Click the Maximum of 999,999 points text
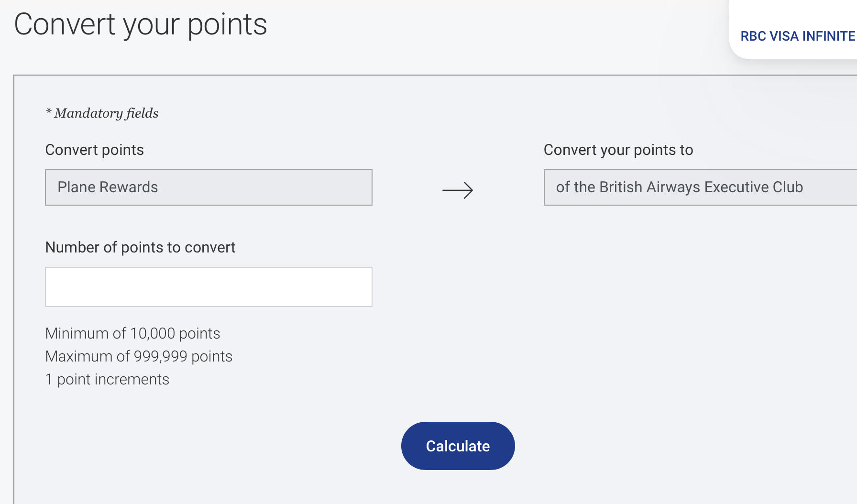857x504 pixels. (139, 356)
